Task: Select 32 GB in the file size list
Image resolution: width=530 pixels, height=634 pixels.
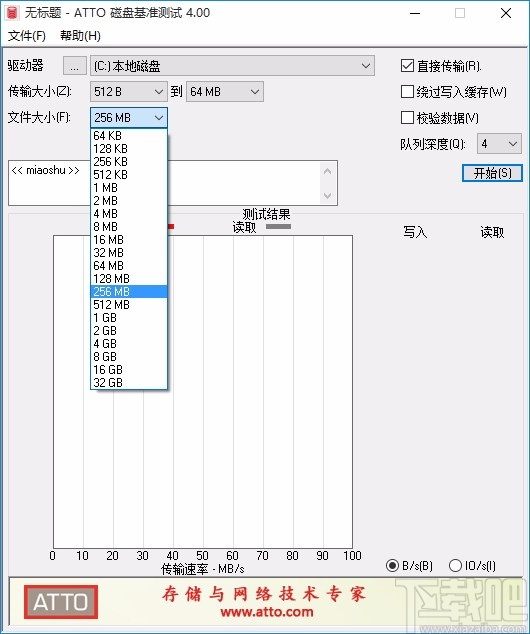Action: click(x=129, y=383)
